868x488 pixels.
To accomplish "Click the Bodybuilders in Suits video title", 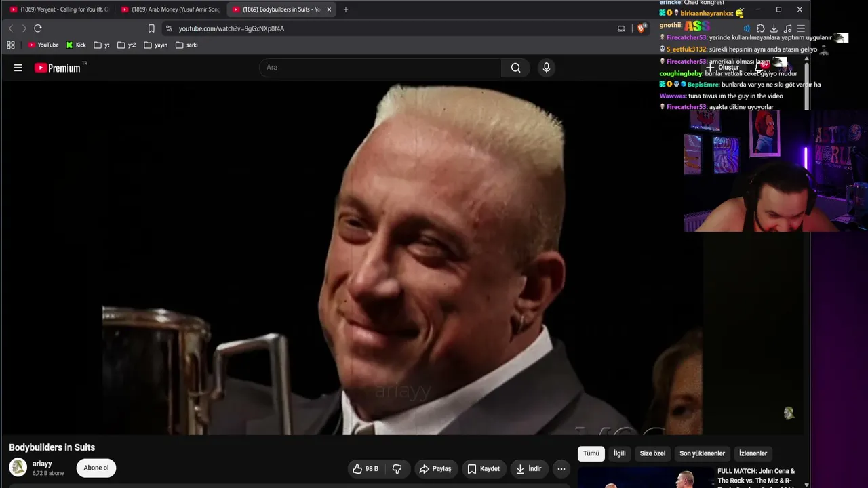I will pyautogui.click(x=52, y=447).
